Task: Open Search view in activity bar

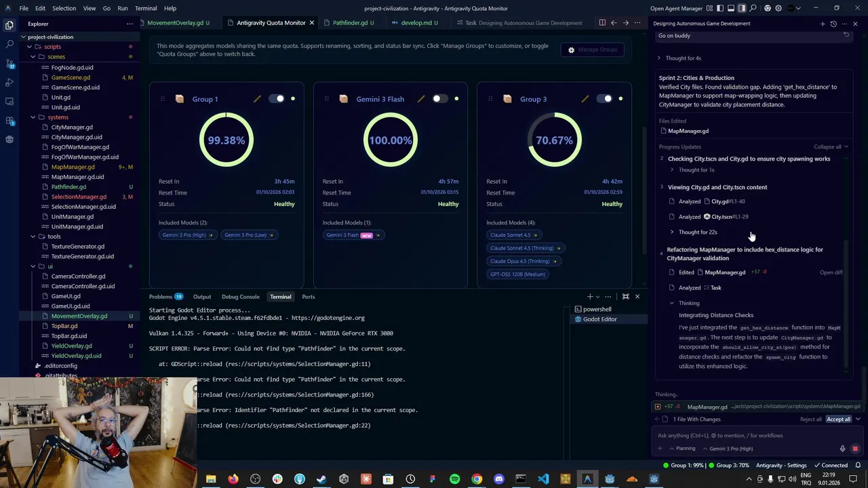Action: pos(9,44)
